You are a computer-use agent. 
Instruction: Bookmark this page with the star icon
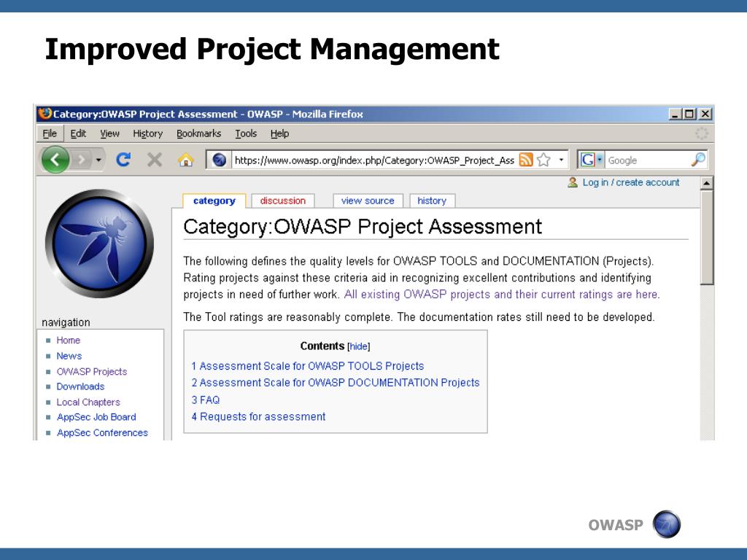[x=543, y=160]
